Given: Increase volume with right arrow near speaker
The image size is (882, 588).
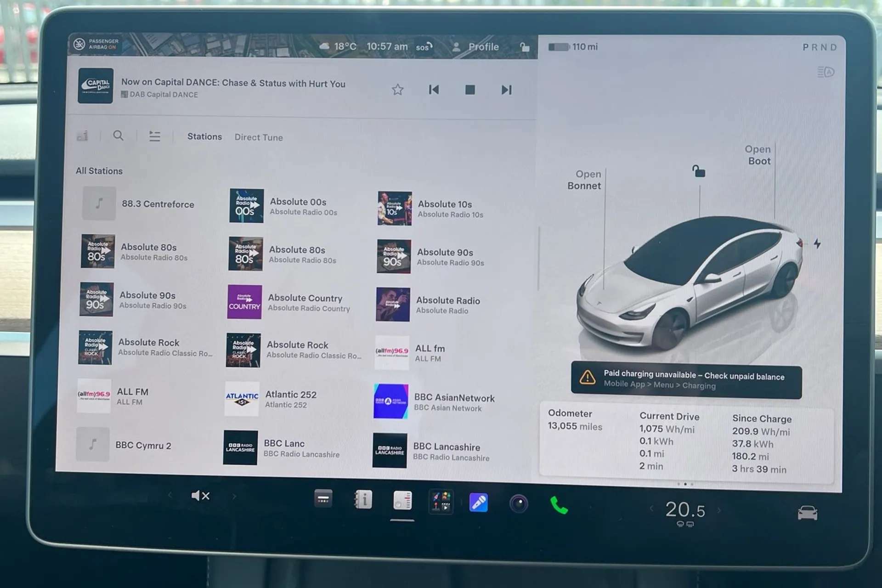Looking at the screenshot, I should tap(234, 496).
